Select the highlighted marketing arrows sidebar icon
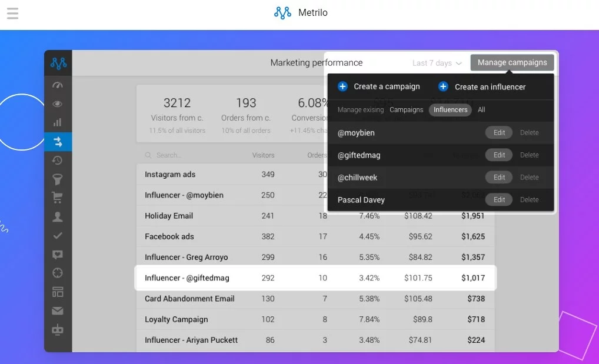Image resolution: width=599 pixels, height=364 pixels. pyautogui.click(x=58, y=142)
